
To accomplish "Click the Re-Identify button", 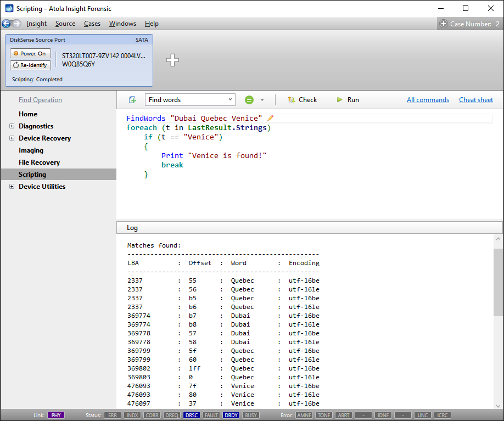I will pos(30,65).
